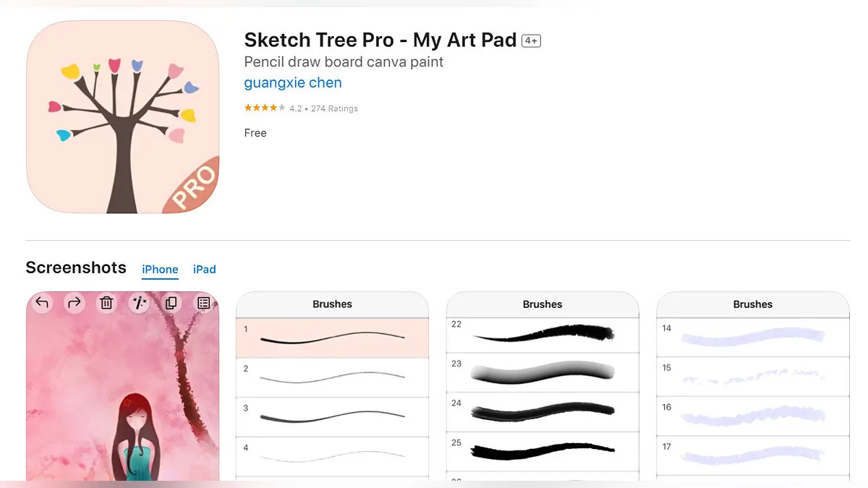Choose brush 25 bold black stroke
This screenshot has height=488, width=868.
tap(542, 452)
